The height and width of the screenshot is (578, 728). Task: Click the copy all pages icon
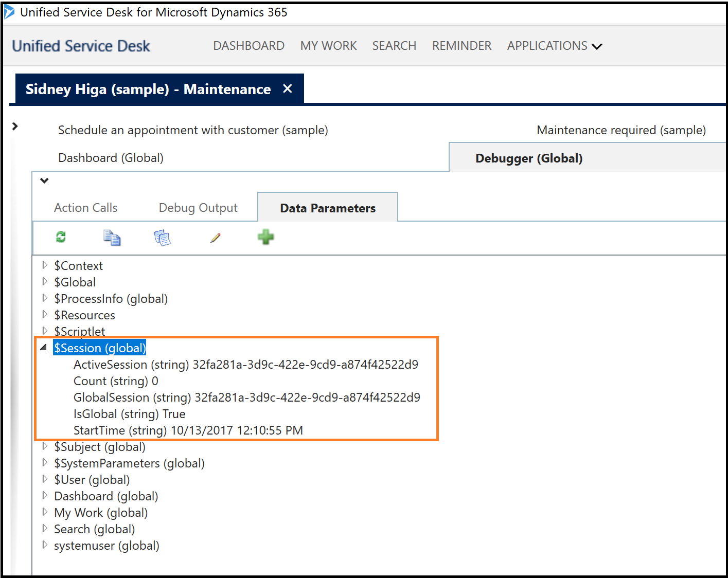pos(163,238)
